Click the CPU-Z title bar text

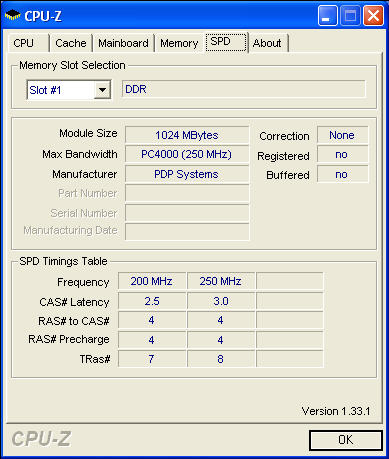tap(43, 16)
